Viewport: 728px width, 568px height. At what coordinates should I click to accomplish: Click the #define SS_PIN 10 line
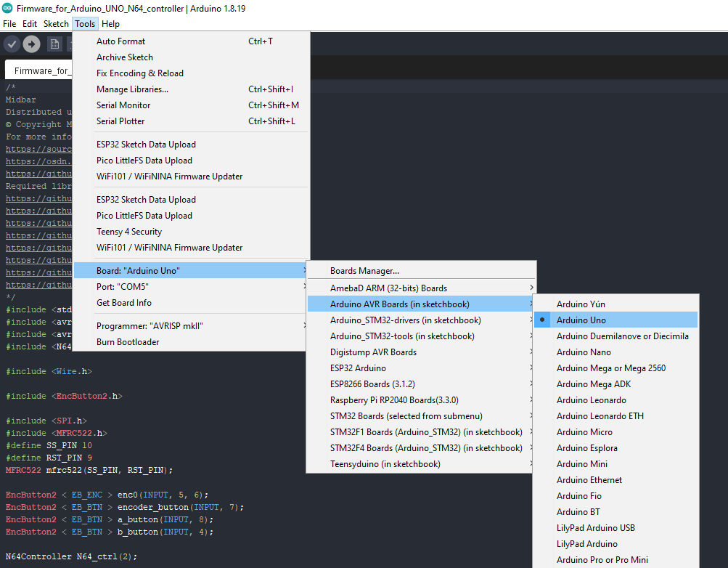(49, 445)
